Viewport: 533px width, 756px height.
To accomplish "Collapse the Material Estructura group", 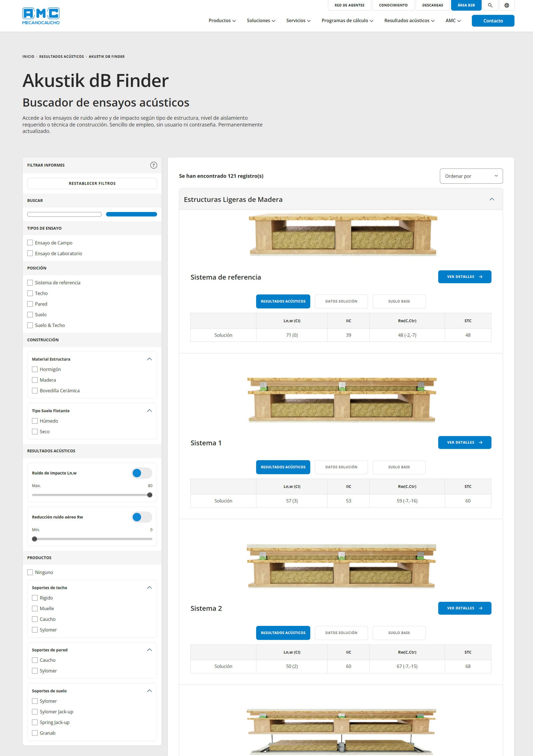I will click(149, 359).
